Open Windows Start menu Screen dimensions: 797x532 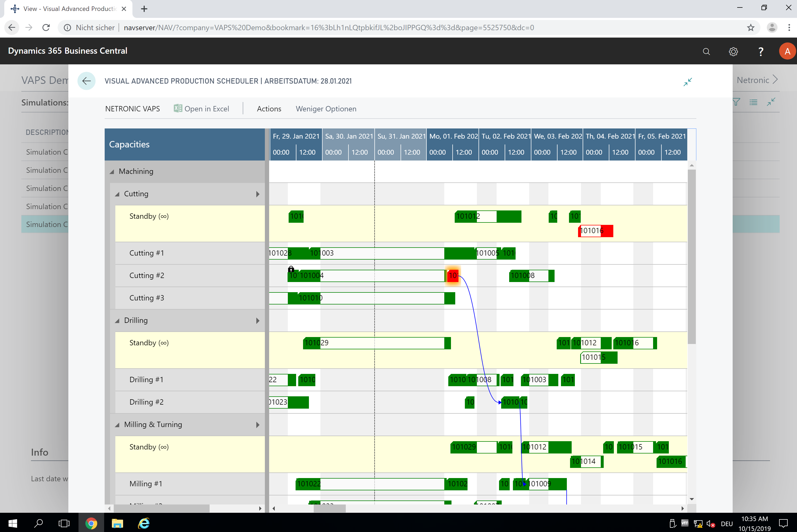13,523
